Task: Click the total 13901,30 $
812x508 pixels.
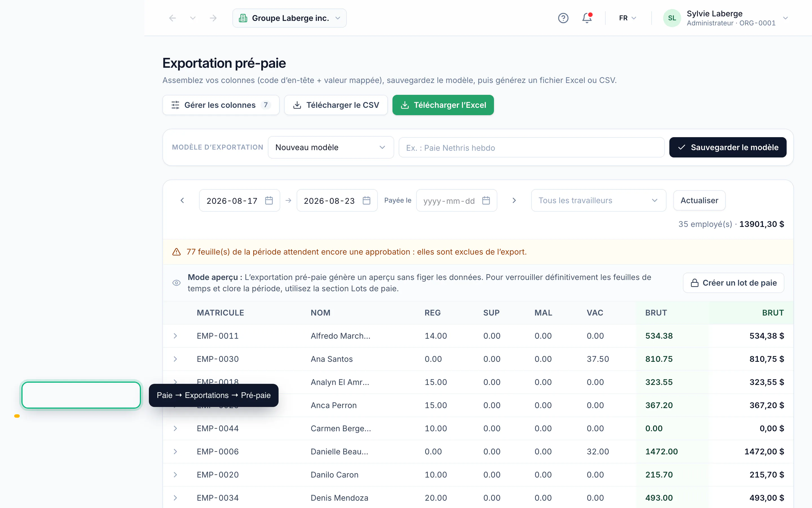Action: pyautogui.click(x=762, y=224)
